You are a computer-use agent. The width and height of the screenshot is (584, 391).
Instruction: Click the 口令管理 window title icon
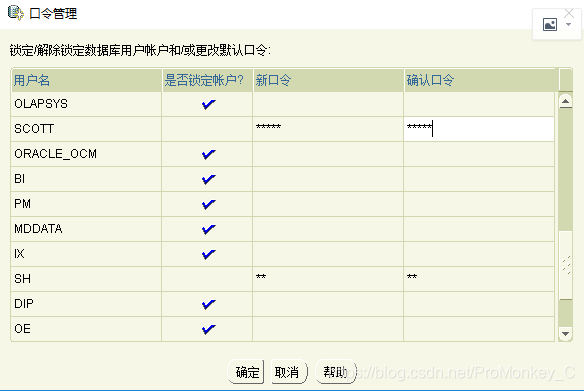point(15,13)
